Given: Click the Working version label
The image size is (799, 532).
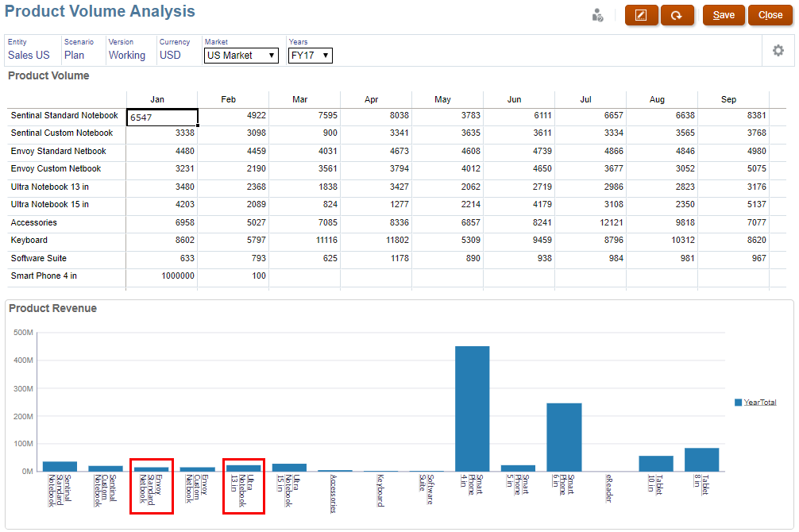Looking at the screenshot, I should click(128, 55).
